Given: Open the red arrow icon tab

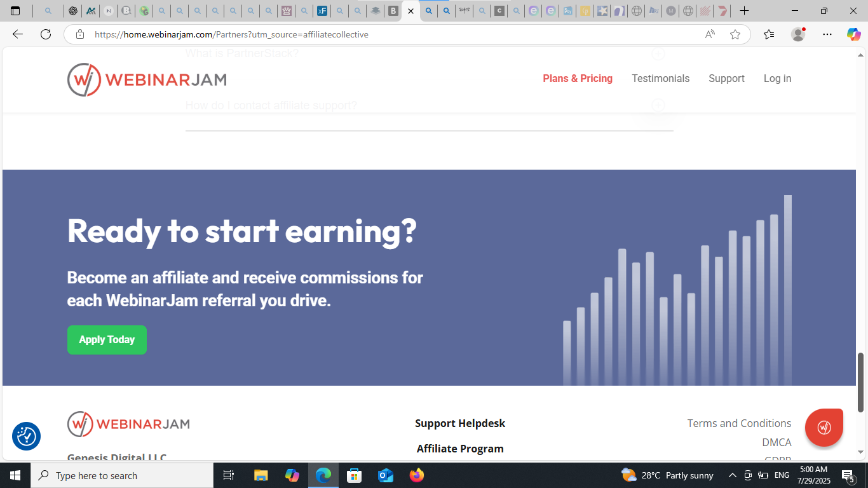Looking at the screenshot, I should [722, 11].
